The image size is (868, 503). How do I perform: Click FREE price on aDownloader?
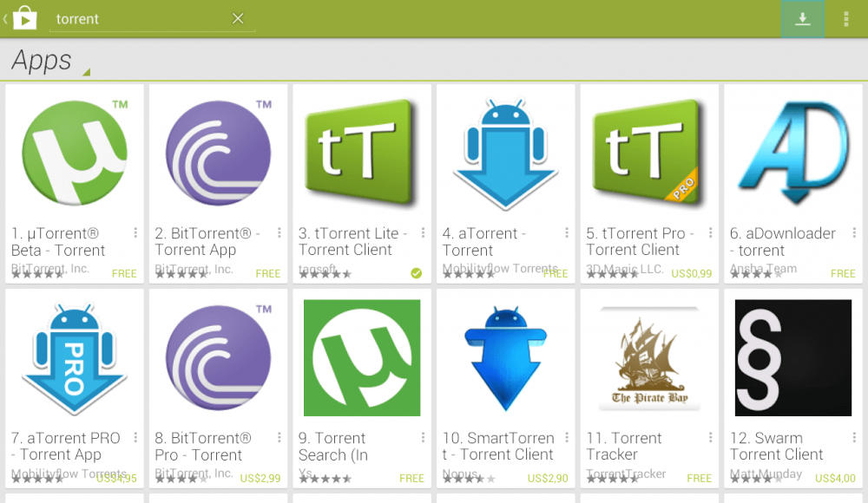click(x=843, y=273)
